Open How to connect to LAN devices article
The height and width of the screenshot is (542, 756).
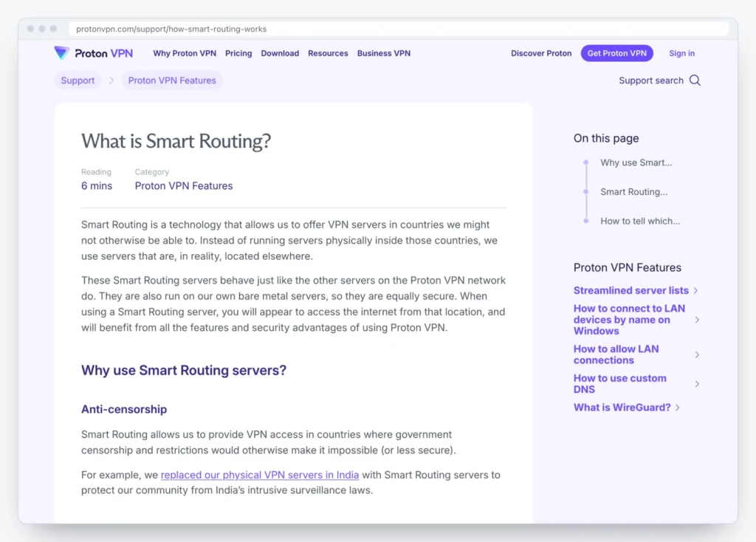[629, 320]
